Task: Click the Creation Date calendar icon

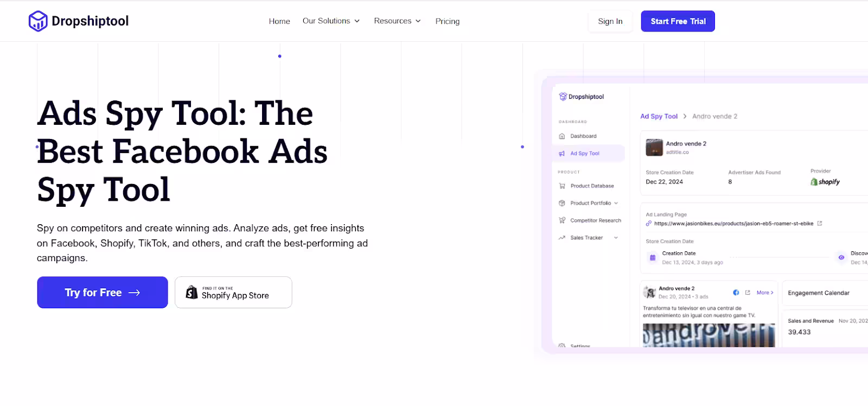Action: click(x=653, y=258)
